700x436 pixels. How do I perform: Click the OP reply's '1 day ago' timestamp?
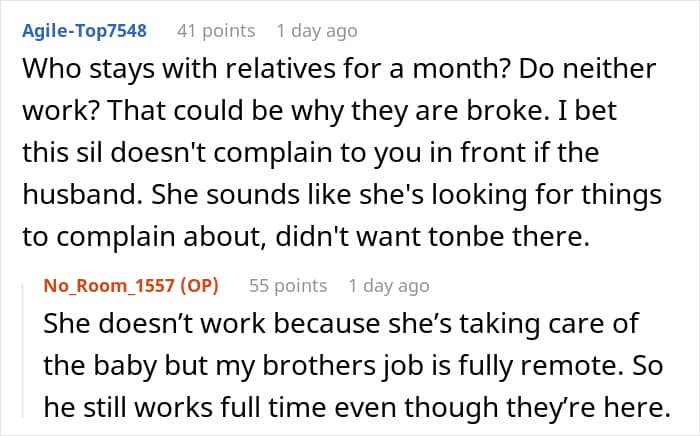pos(389,286)
